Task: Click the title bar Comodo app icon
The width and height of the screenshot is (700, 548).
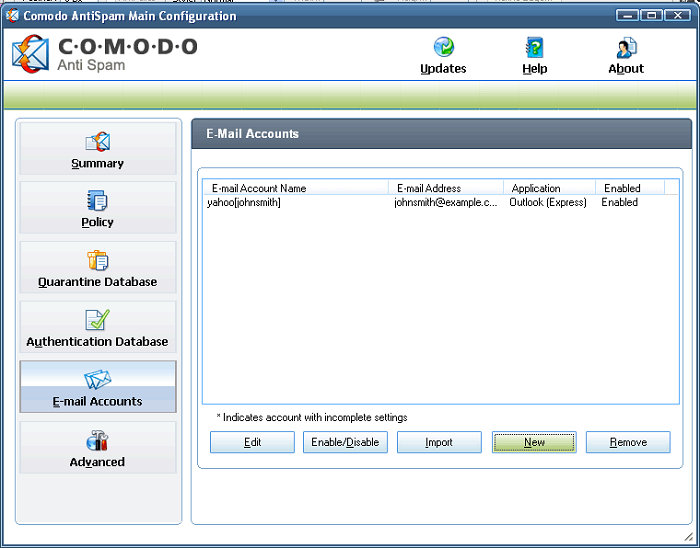Action: pyautogui.click(x=12, y=16)
